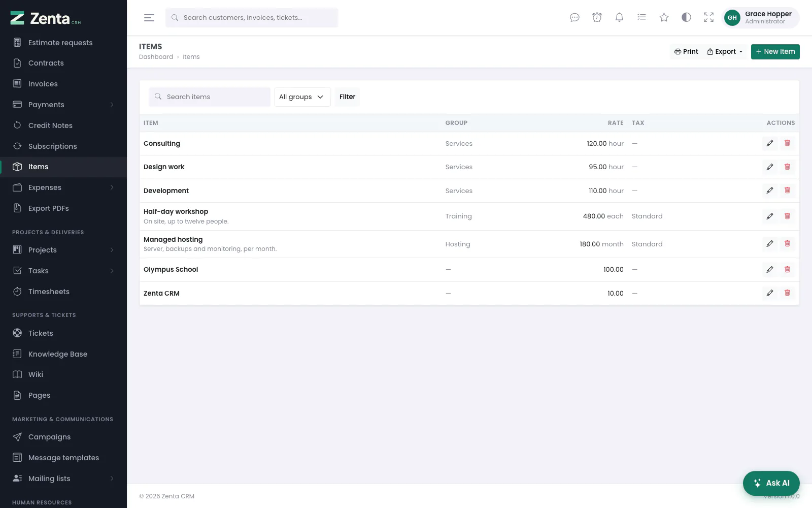This screenshot has height=508, width=812.
Task: Collapse the sidebar with hamburger button
Action: [x=149, y=18]
